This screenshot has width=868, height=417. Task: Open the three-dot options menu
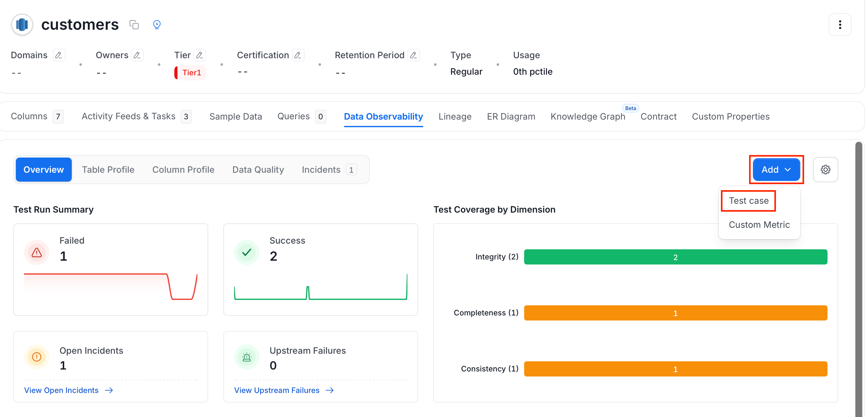[x=840, y=25]
